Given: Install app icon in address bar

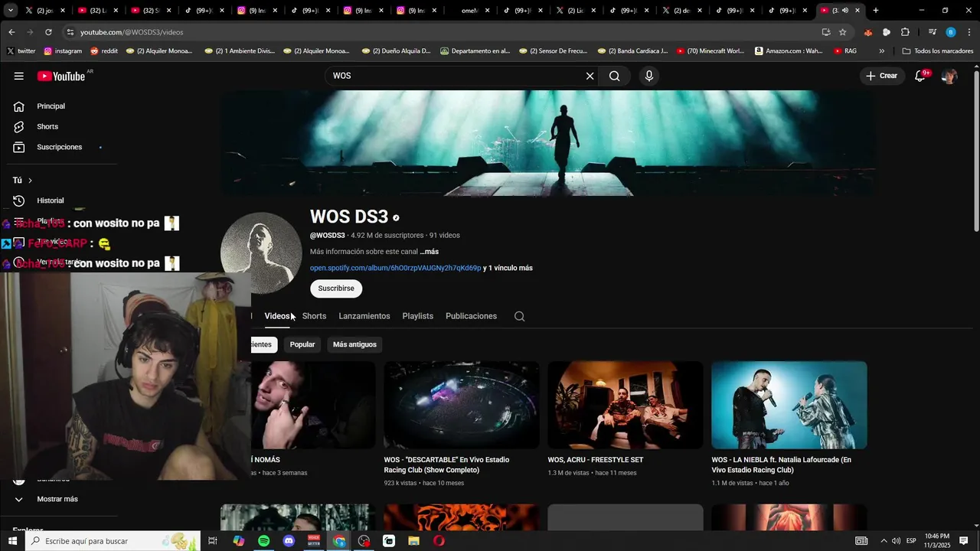Looking at the screenshot, I should click(825, 32).
